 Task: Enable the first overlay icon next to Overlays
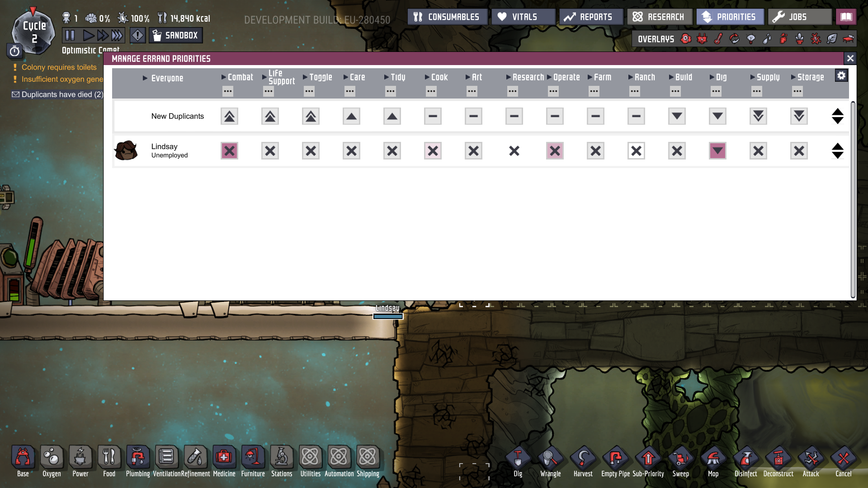click(685, 39)
